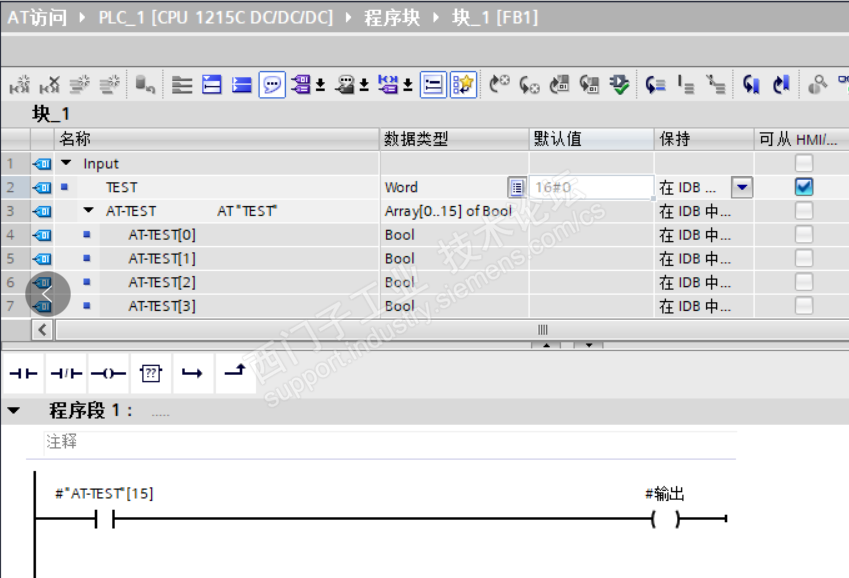Image resolution: width=849 pixels, height=578 pixels.
Task: Click the delete network toolbar icon
Action: [49, 85]
